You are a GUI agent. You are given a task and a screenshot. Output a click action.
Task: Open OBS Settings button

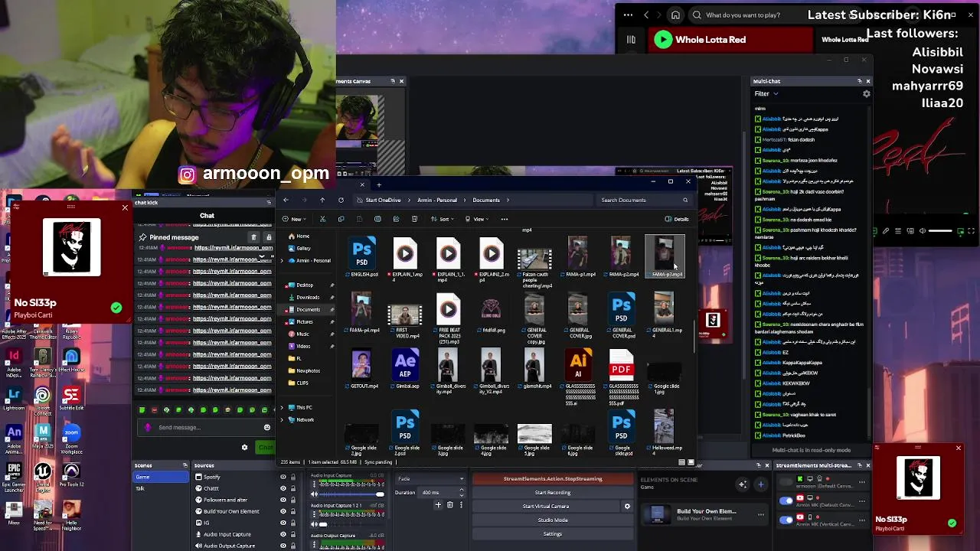coord(553,533)
